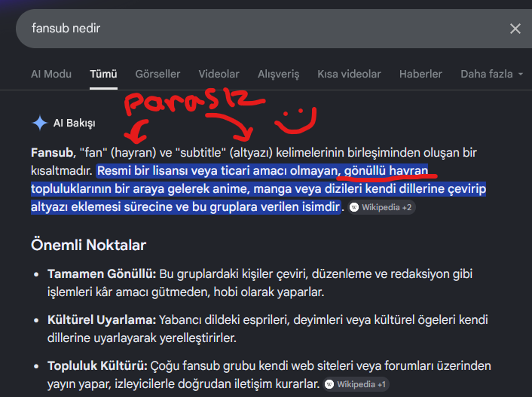Open the Kısa videolar tab
Image resolution: width=532 pixels, height=397 pixels.
tap(349, 74)
